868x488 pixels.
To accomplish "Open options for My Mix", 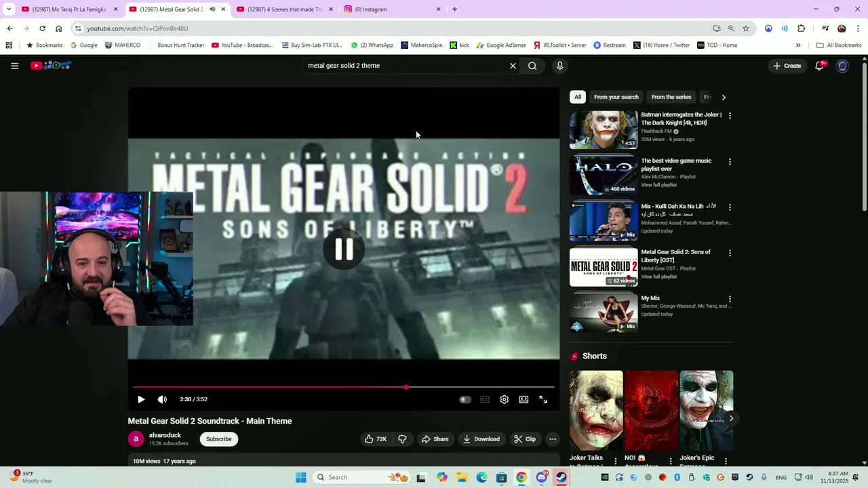I will click(x=730, y=299).
